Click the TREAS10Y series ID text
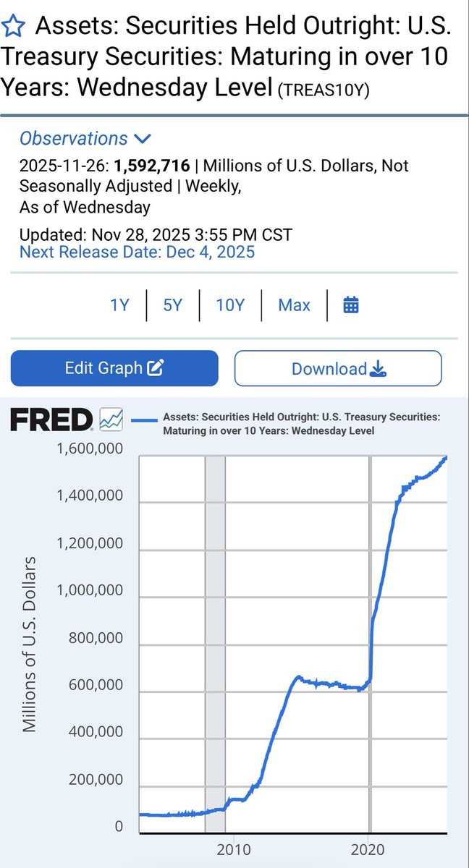 pos(324,91)
